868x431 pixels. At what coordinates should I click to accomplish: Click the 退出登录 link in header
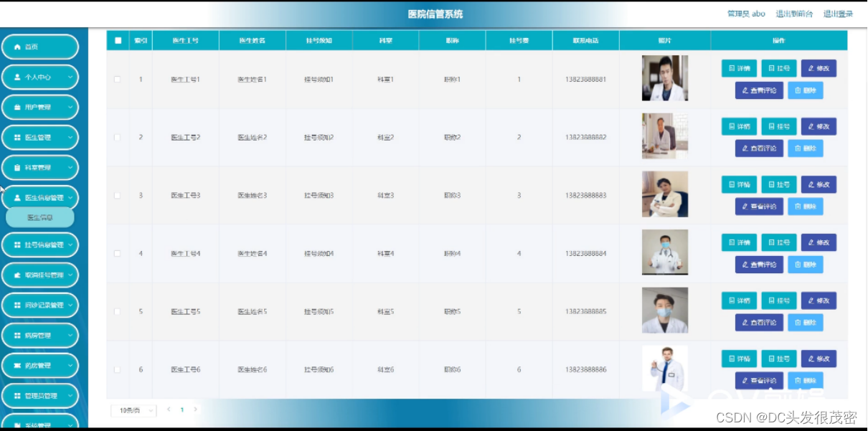pos(839,14)
